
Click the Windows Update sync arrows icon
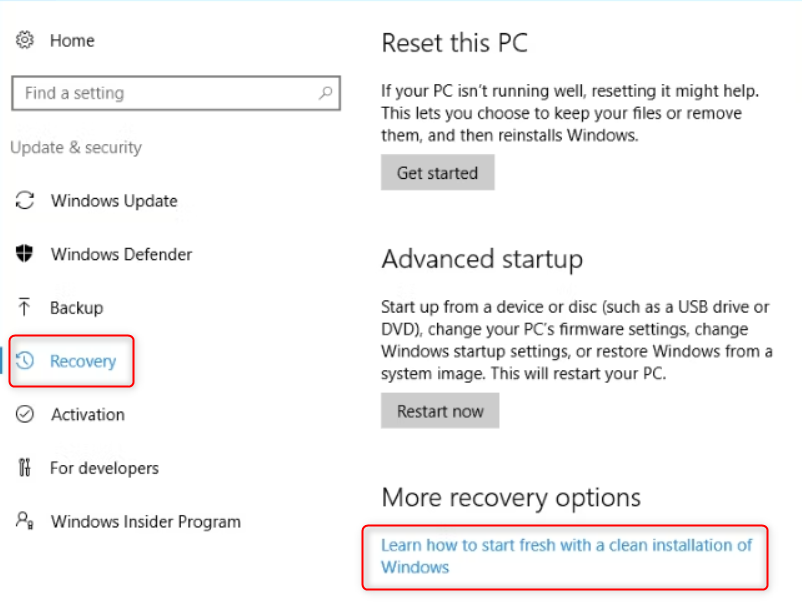pyautogui.click(x=25, y=201)
